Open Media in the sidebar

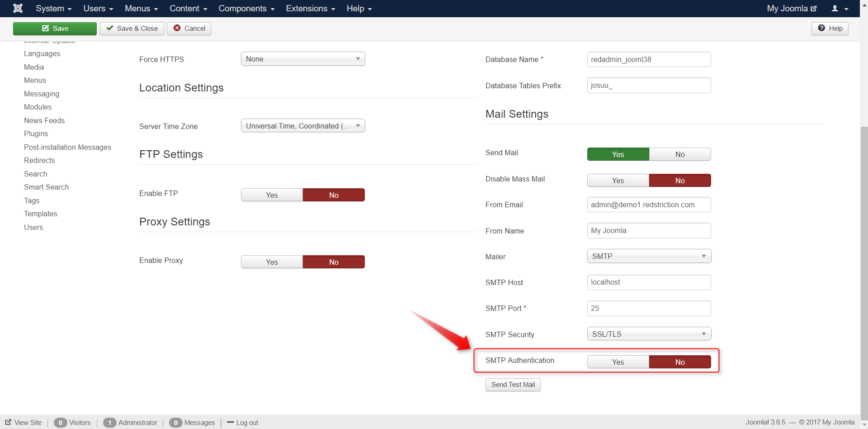tap(34, 67)
